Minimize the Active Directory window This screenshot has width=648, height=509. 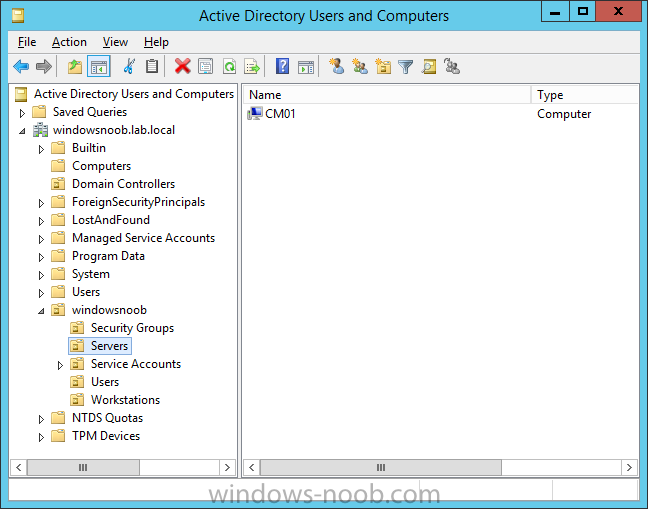pos(555,11)
